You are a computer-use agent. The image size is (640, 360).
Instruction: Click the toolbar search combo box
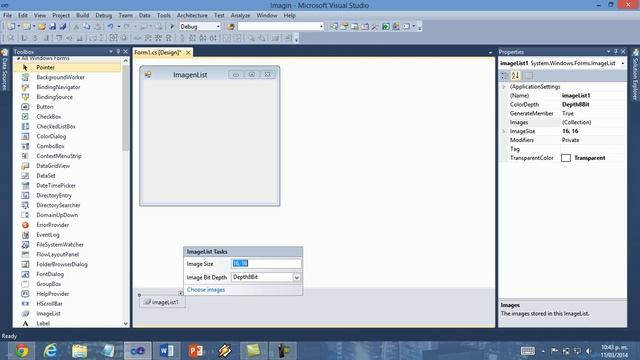point(281,27)
